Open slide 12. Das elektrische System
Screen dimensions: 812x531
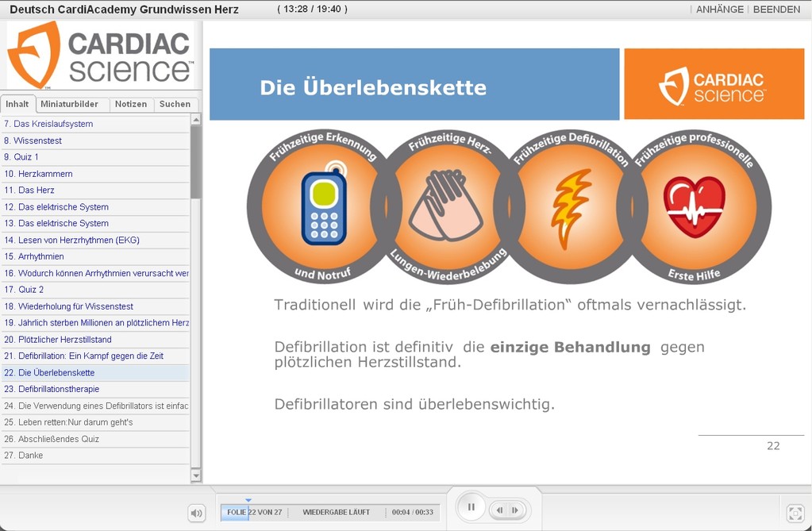coord(95,206)
